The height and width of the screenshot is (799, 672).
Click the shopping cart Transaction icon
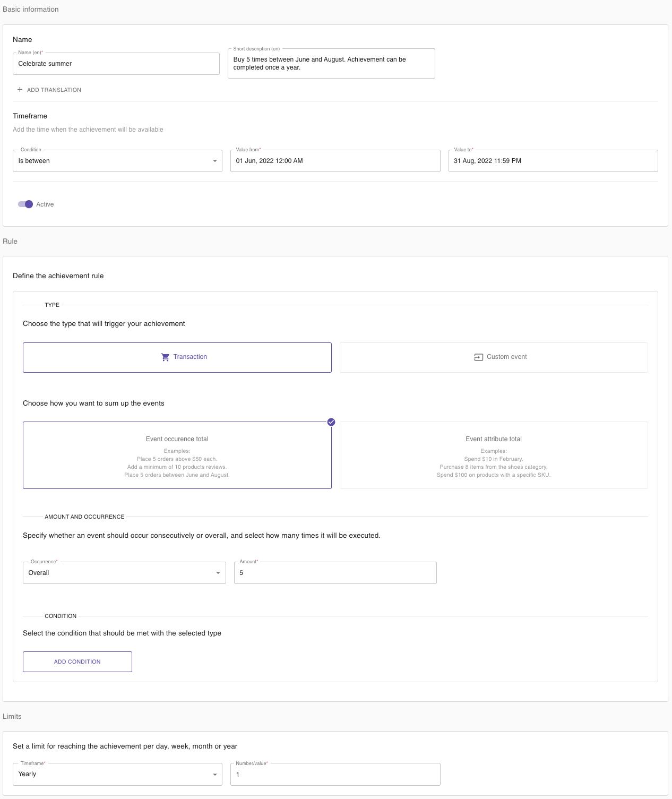click(x=166, y=357)
